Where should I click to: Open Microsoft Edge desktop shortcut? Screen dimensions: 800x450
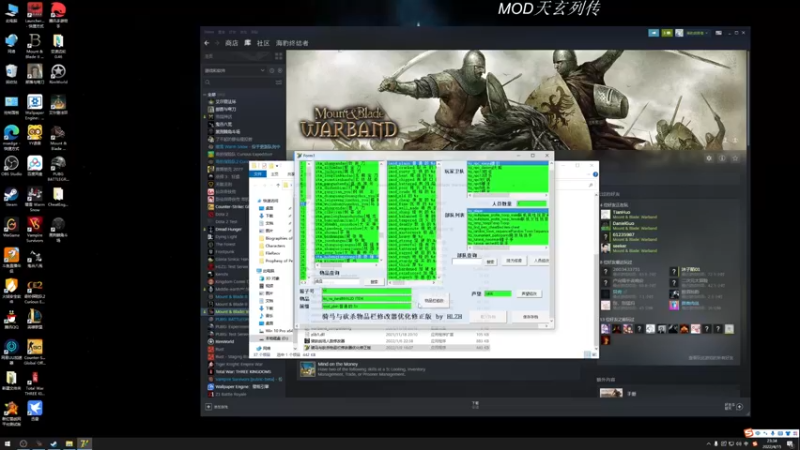(x=11, y=137)
